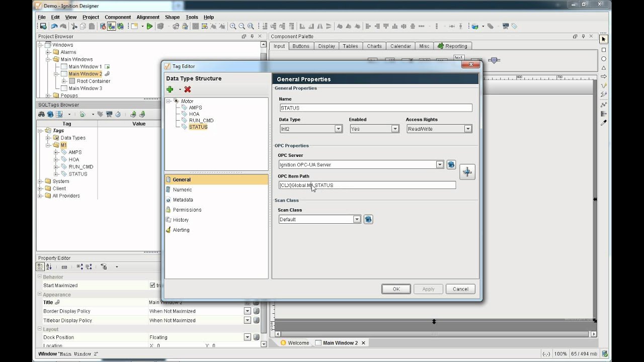Click the Value column header

(139, 124)
